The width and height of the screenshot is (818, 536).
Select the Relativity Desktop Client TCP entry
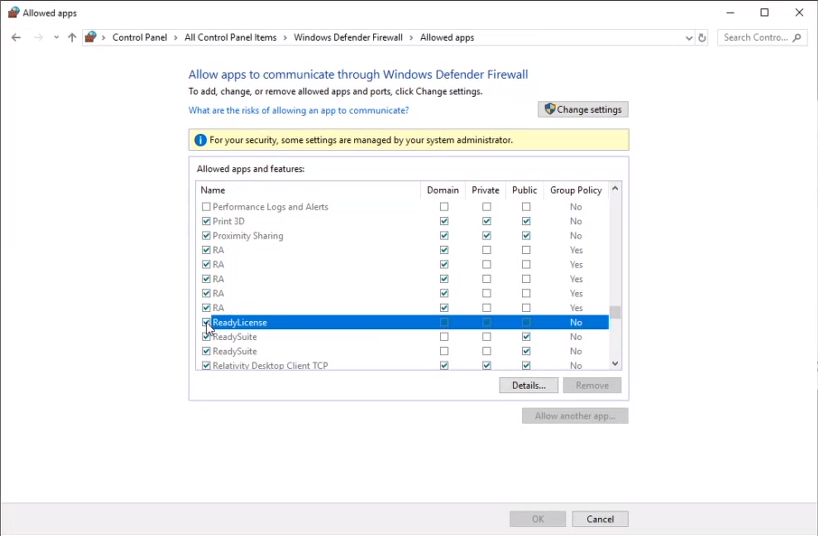click(270, 365)
